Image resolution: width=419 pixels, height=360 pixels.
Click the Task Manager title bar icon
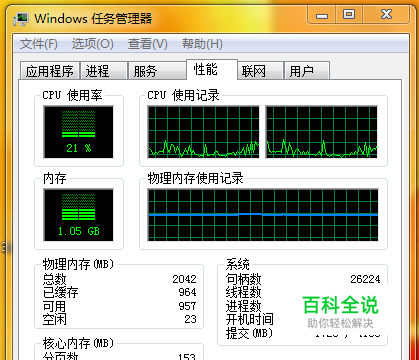pyautogui.click(x=21, y=19)
